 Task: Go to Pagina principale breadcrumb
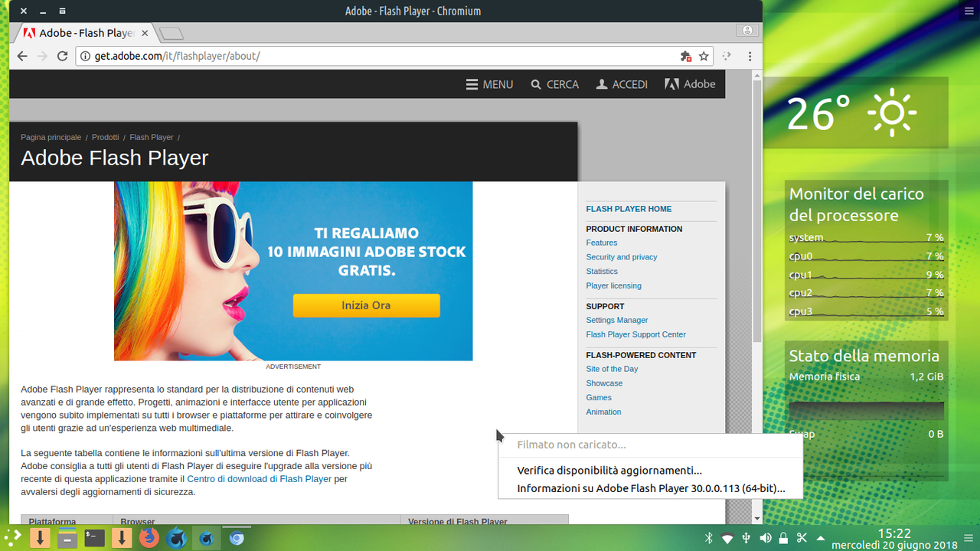tap(51, 137)
